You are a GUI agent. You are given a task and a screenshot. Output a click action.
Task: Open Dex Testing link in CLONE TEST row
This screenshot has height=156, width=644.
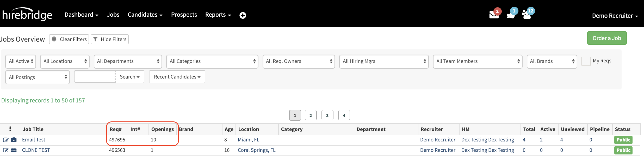pyautogui.click(x=488, y=150)
